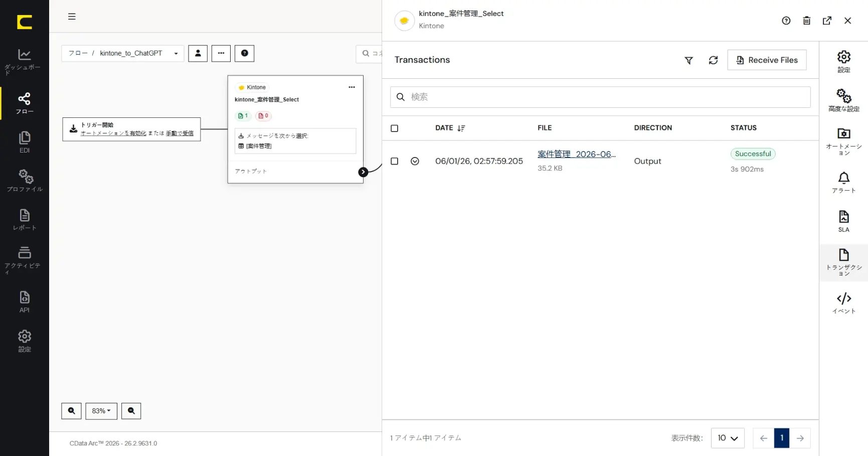The height and width of the screenshot is (456, 868).
Task: Open the flow toolbar ellipsis menu
Action: [x=221, y=53]
